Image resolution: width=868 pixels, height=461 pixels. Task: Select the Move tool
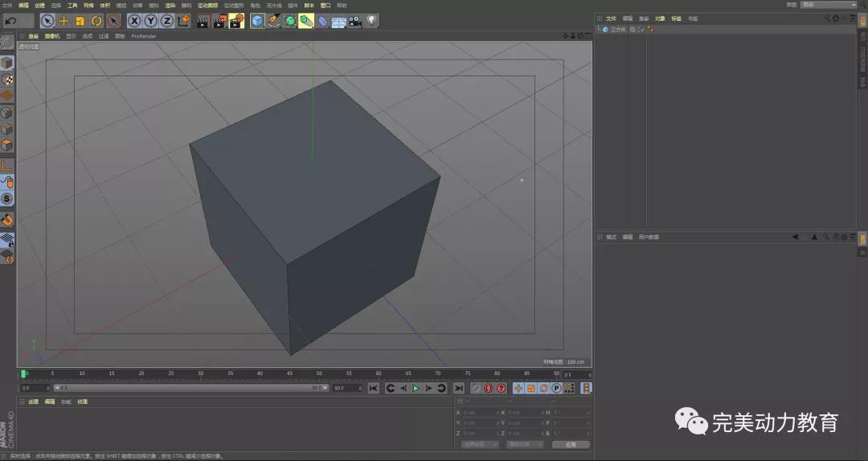point(64,21)
